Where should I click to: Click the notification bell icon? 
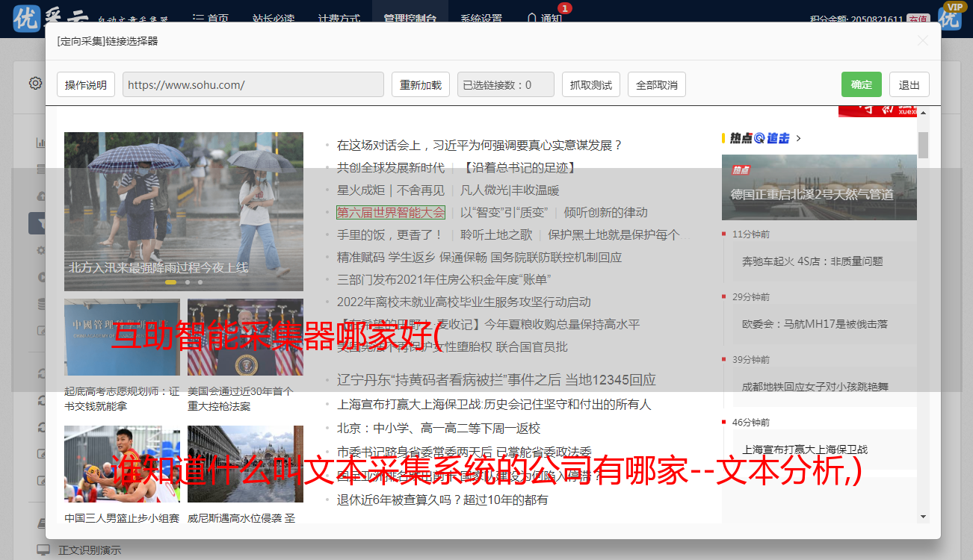pyautogui.click(x=531, y=18)
